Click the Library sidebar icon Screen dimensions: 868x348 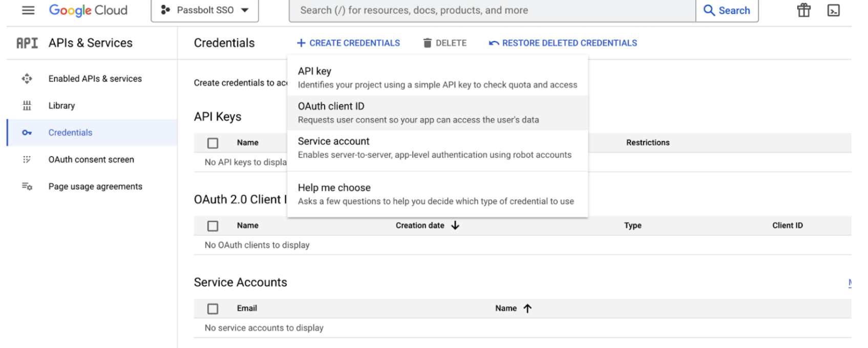click(x=27, y=105)
